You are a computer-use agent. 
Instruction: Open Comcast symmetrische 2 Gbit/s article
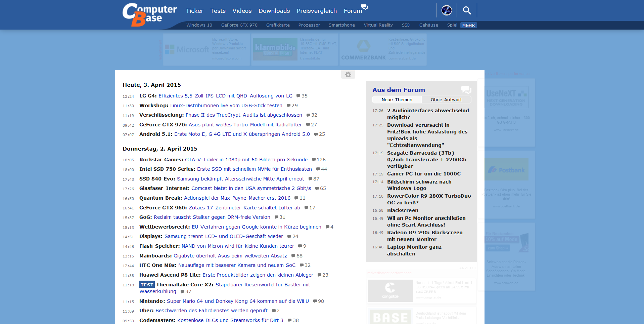[x=251, y=188]
